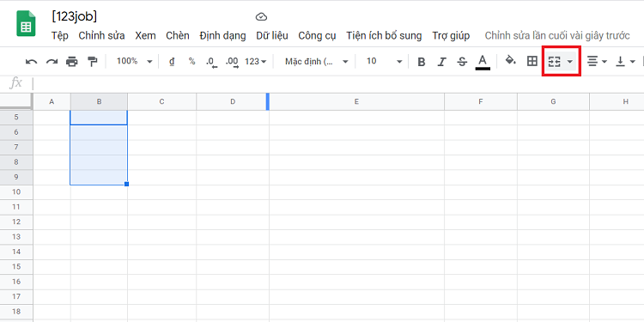
Task: Print the spreadsheet
Action: click(x=72, y=62)
